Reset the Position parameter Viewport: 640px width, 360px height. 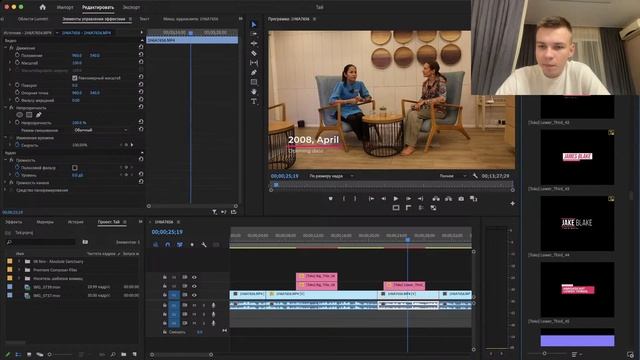tap(141, 55)
